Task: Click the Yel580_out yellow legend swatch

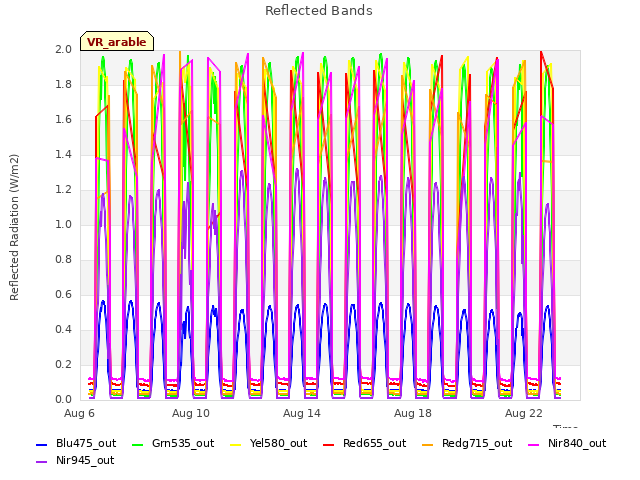Action: pos(236,445)
